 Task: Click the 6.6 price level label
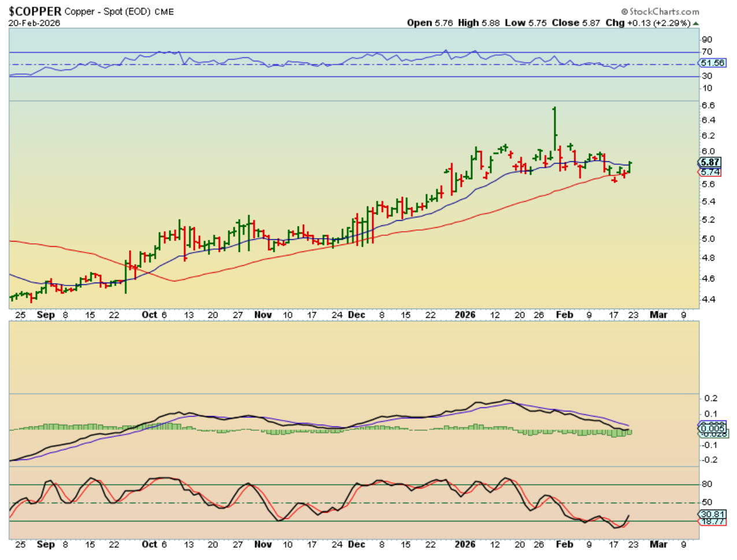coord(708,105)
